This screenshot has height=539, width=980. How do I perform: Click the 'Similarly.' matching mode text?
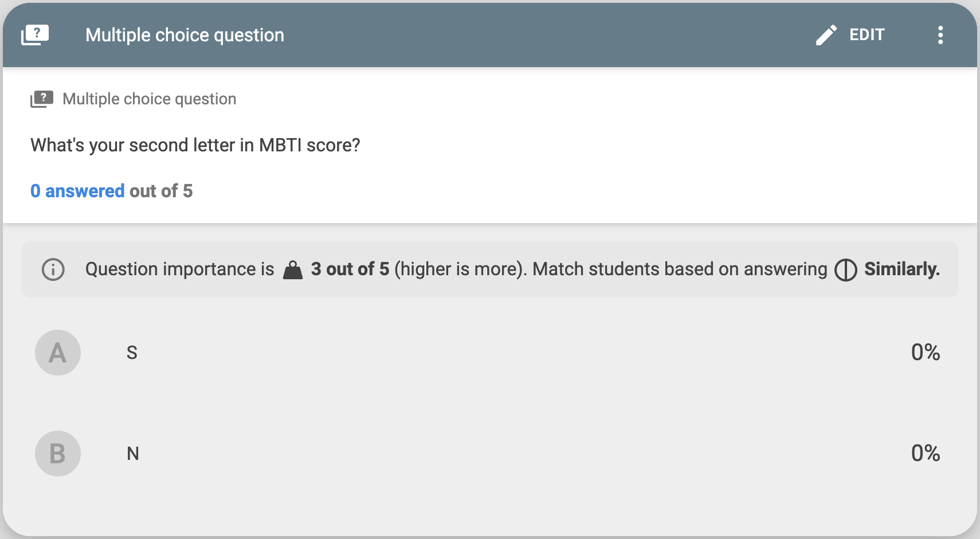[902, 269]
